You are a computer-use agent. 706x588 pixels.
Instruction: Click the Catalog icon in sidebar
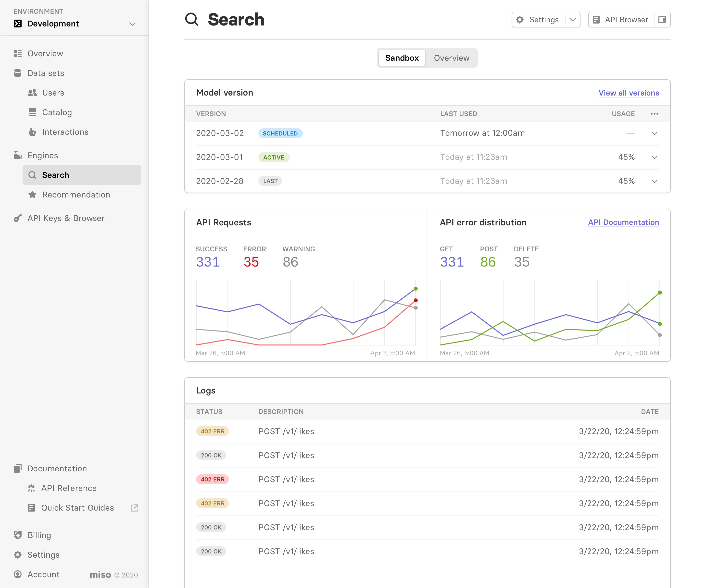click(32, 112)
